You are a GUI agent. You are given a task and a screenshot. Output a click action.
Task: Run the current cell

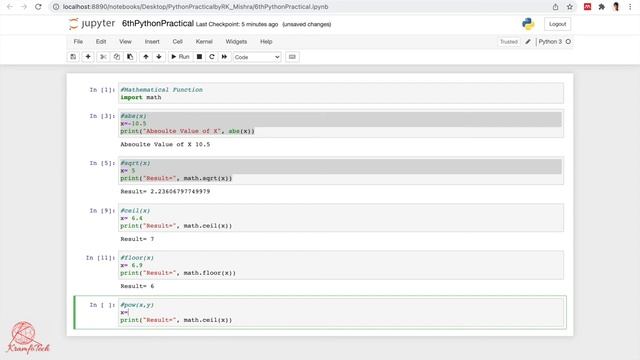180,57
